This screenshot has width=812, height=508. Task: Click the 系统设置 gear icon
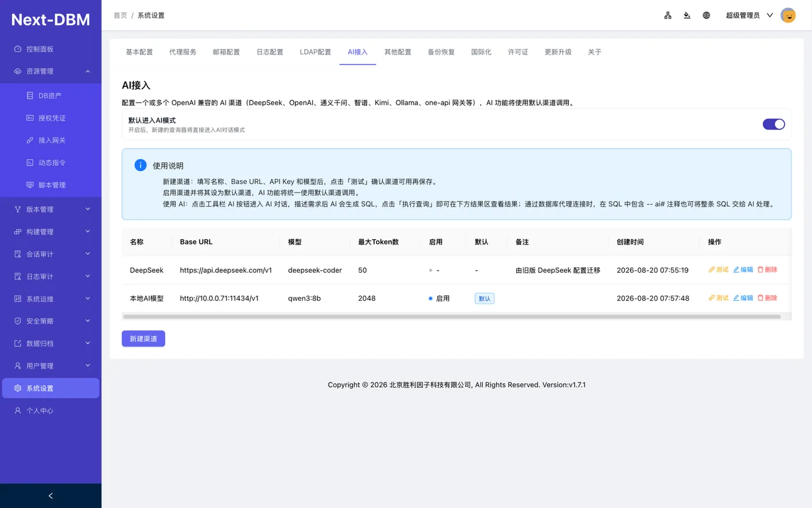[17, 388]
